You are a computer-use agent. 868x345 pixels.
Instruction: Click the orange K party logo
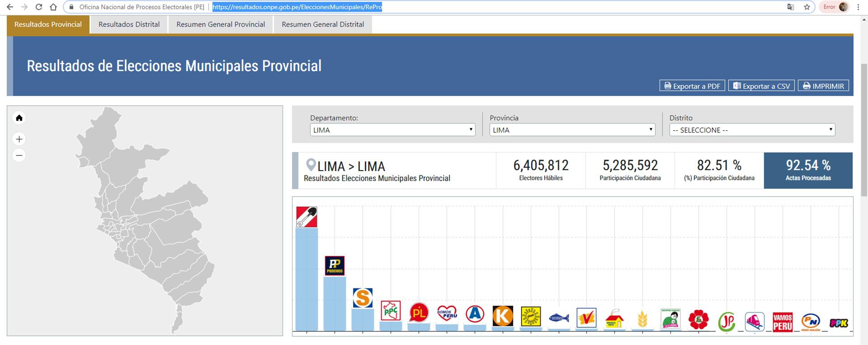click(503, 316)
